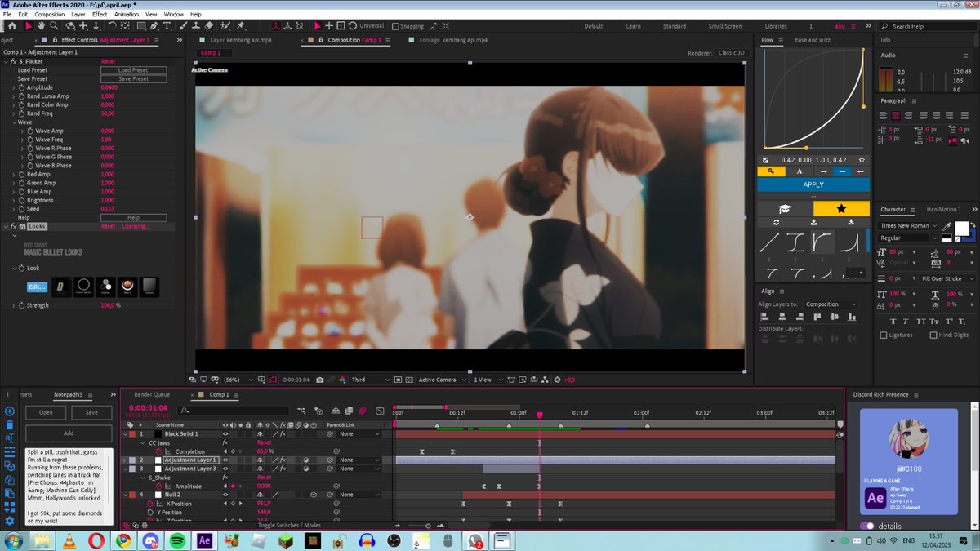Select the Brush tool
This screenshot has width=980, height=551.
coord(182,26)
